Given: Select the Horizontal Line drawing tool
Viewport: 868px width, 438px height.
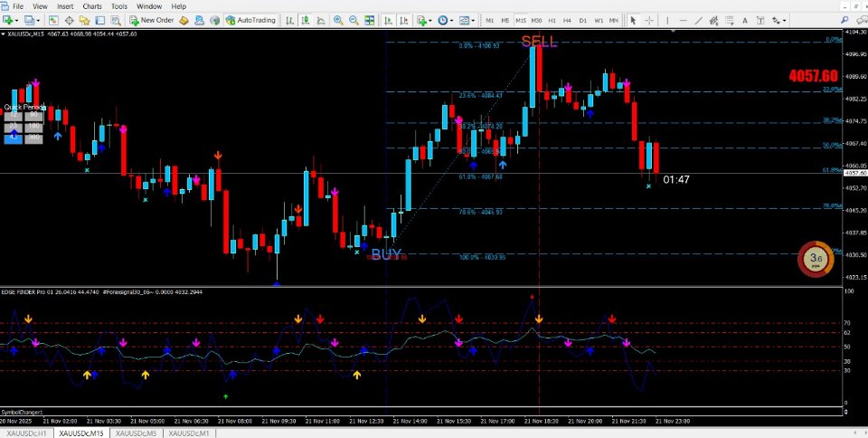Looking at the screenshot, I should (x=684, y=21).
